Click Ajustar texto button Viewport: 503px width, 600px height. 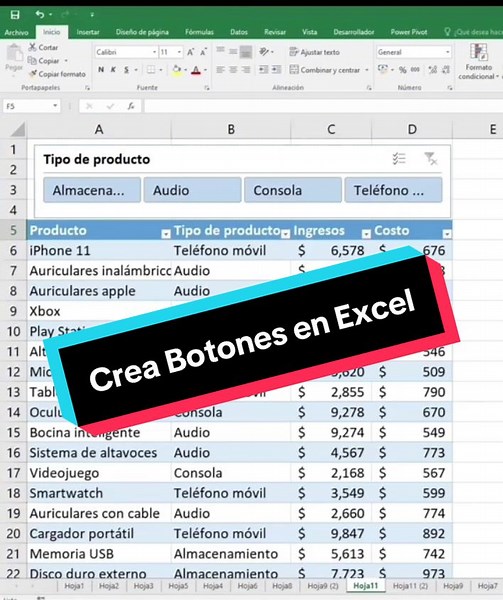pos(314,52)
